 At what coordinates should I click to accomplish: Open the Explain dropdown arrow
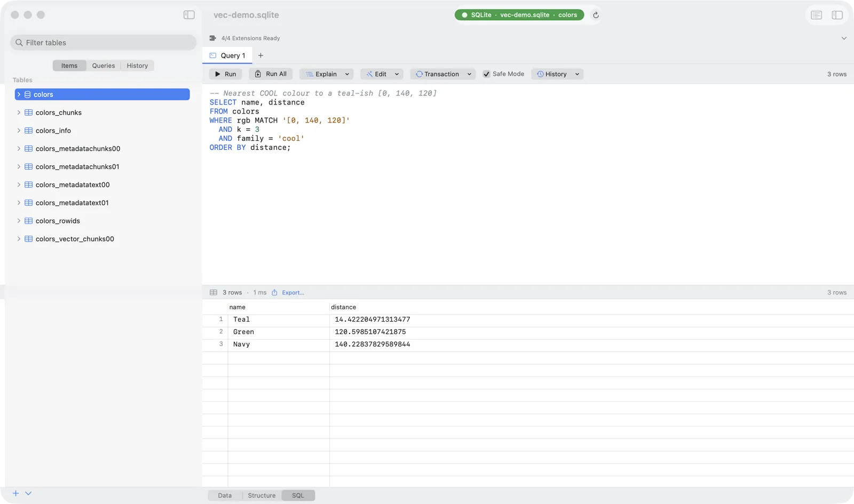coord(347,74)
